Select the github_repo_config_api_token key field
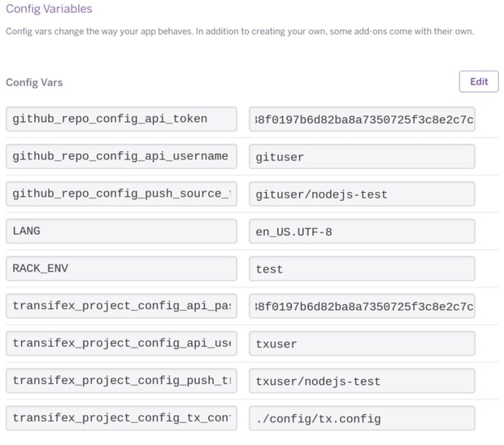The width and height of the screenshot is (504, 445). tap(121, 119)
